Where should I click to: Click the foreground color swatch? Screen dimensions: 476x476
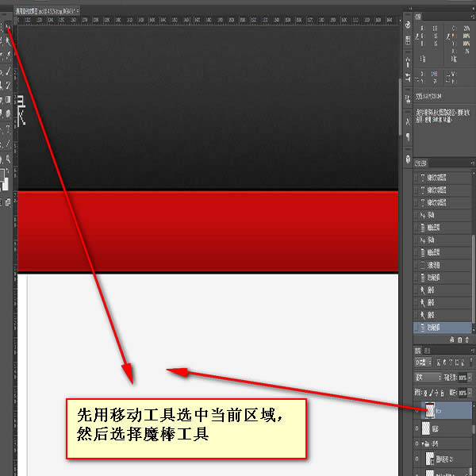[x=2, y=175]
